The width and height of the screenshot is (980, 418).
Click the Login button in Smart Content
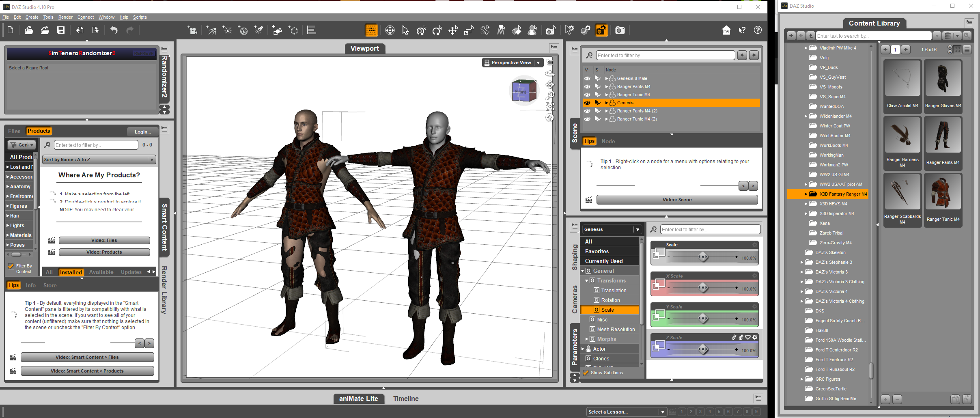[142, 132]
